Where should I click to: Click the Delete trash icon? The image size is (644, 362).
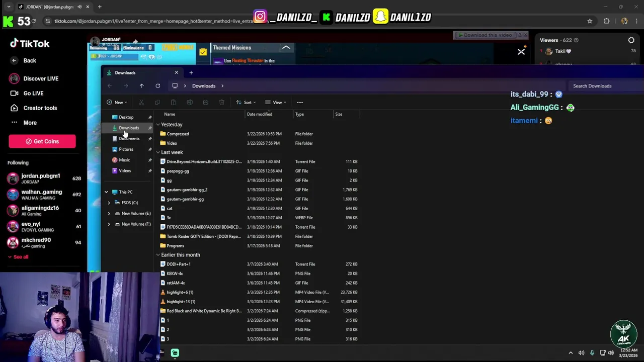click(221, 103)
